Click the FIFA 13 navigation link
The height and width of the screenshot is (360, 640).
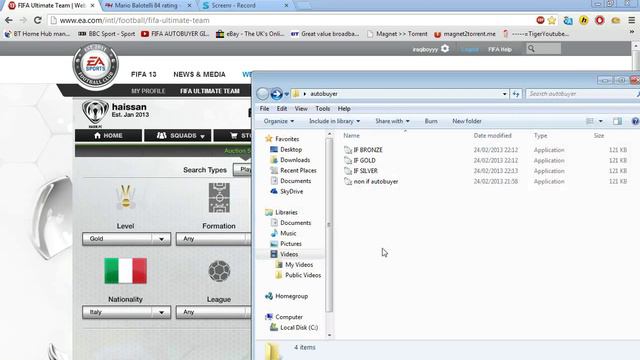[144, 74]
